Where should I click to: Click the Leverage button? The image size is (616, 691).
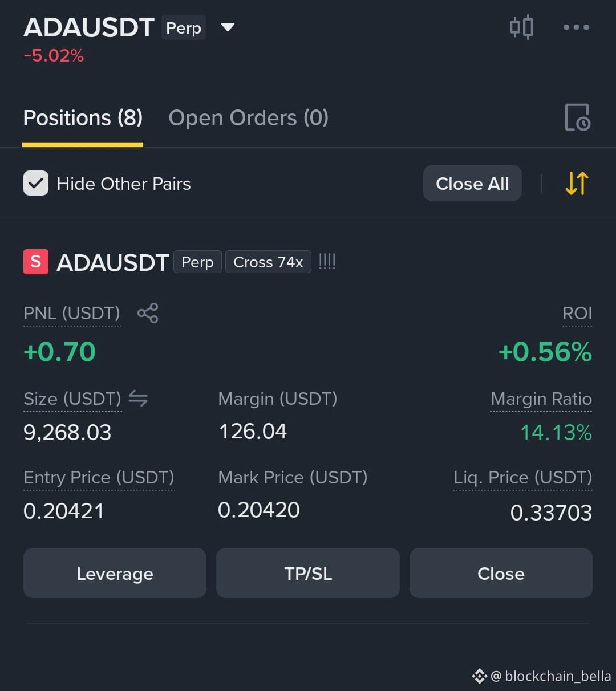click(115, 574)
